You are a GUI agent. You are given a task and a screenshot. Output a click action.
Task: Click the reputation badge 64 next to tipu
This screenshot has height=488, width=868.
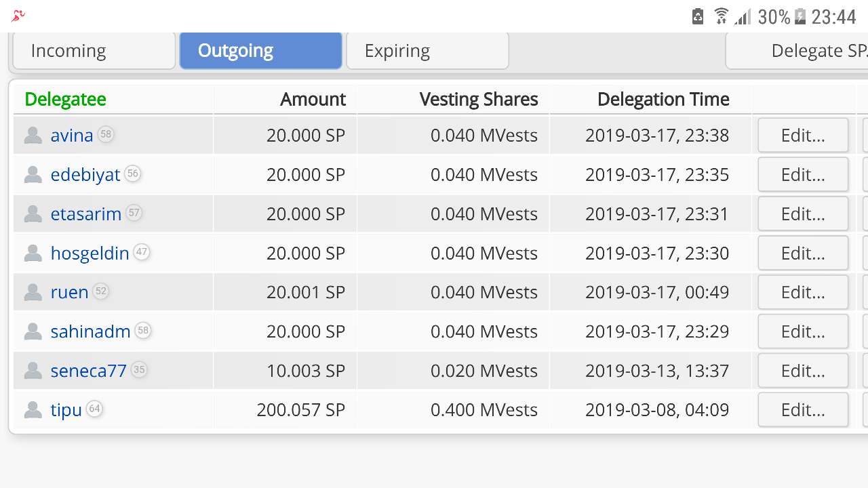[x=94, y=409]
